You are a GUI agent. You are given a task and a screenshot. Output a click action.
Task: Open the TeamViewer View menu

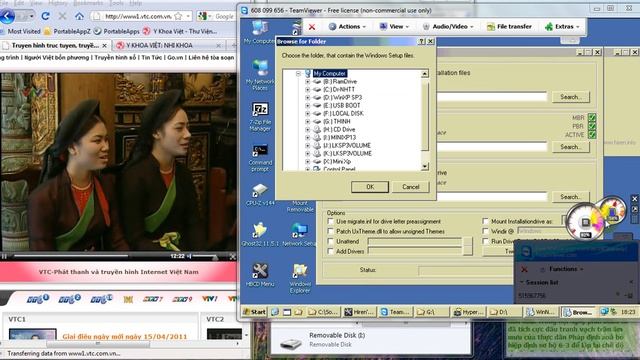(394, 27)
